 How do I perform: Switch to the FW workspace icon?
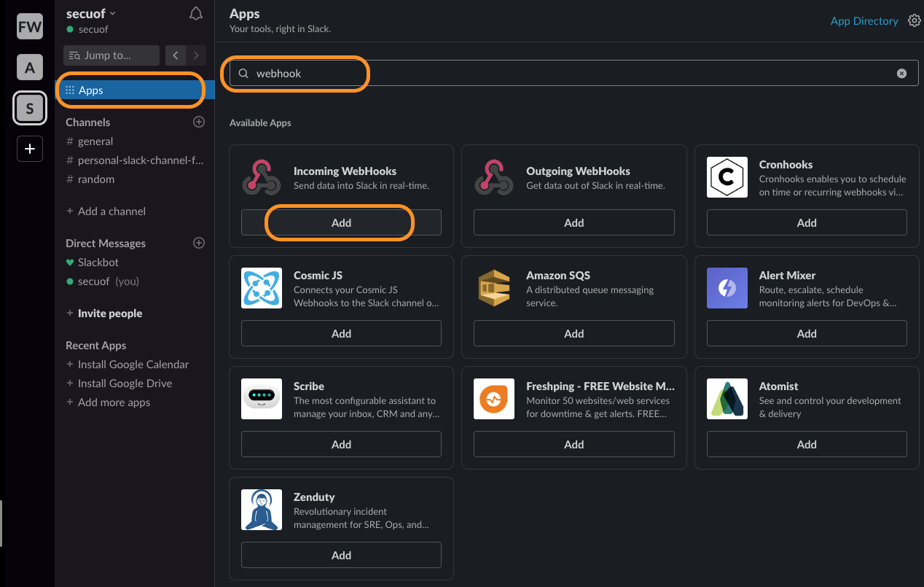(x=30, y=28)
